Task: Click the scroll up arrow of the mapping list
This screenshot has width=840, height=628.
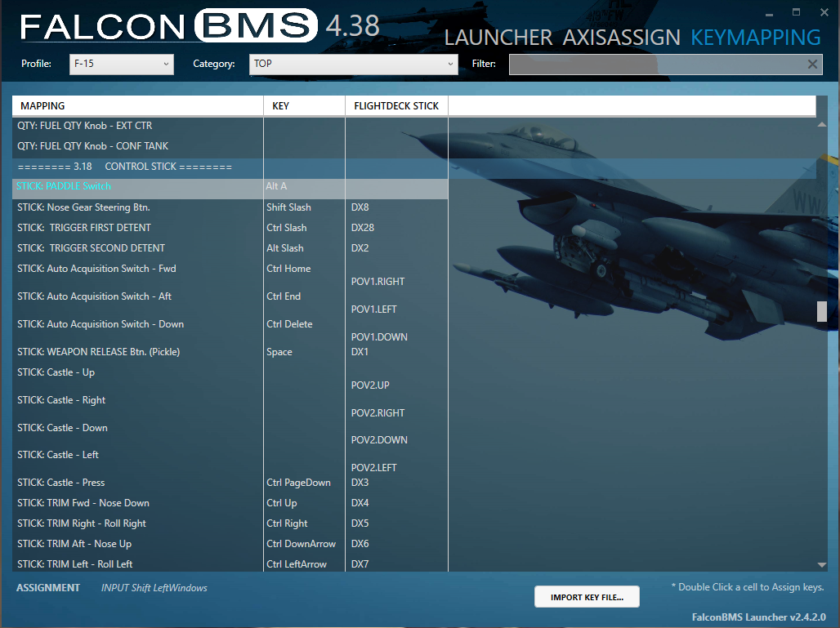Action: (x=822, y=124)
